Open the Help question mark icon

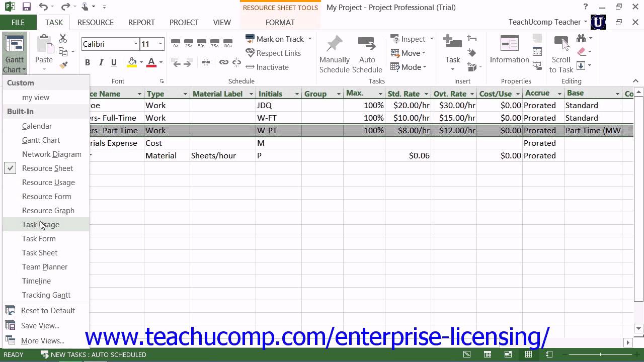[x=586, y=7]
